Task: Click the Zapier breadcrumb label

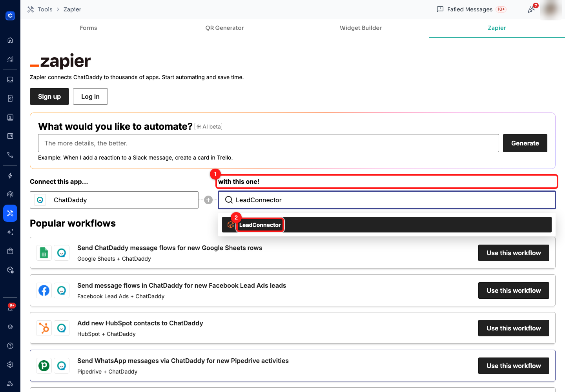Action: [x=72, y=9]
